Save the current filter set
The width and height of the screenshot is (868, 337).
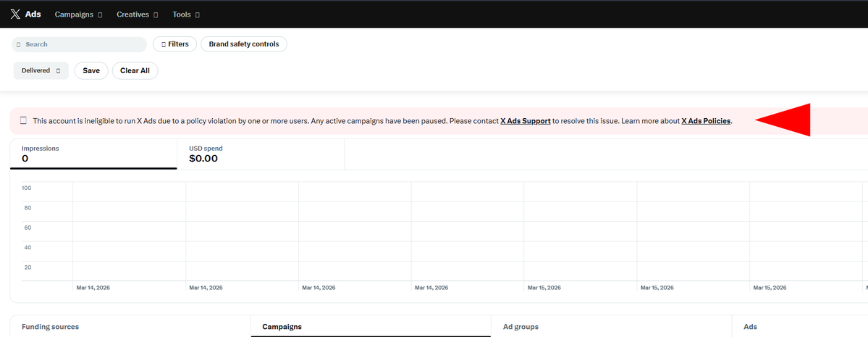[91, 71]
